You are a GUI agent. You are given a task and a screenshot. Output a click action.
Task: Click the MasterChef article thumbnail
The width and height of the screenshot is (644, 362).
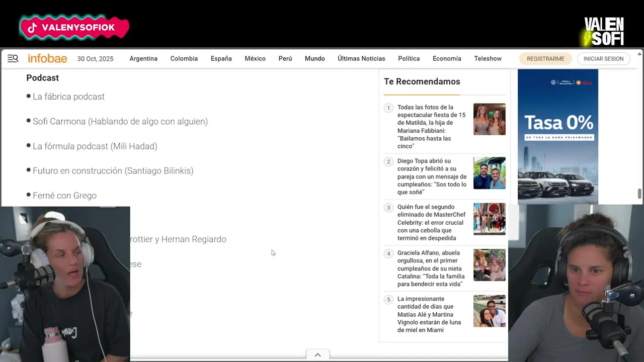pyautogui.click(x=490, y=219)
